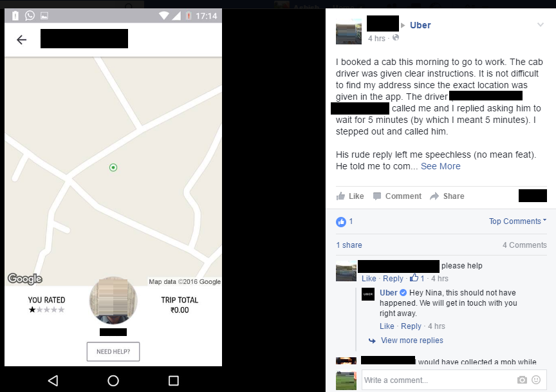556x392 pixels.
Task: Open the Uber page link in header
Action: [420, 25]
